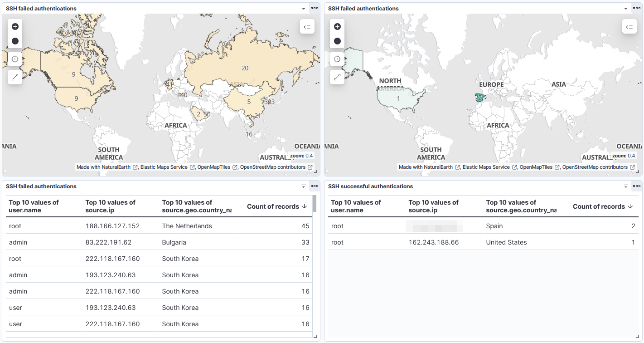Screen dimensions: 644x343
Task: Open filter icon on top-right map panel
Action: pos(626,8)
